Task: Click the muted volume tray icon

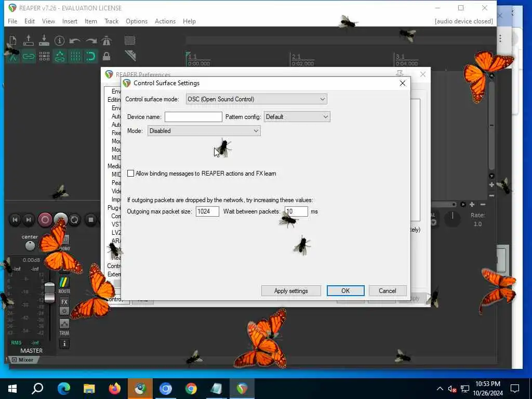Action: 453,389
